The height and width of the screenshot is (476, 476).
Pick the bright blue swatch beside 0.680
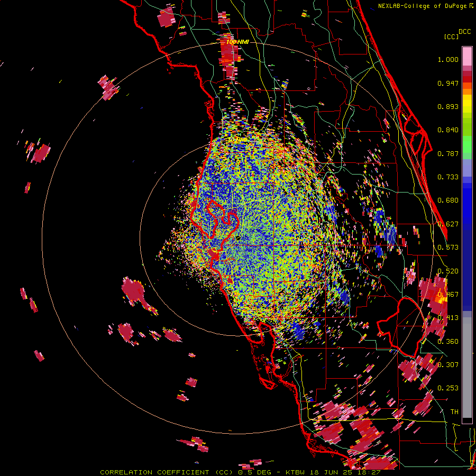467,204
